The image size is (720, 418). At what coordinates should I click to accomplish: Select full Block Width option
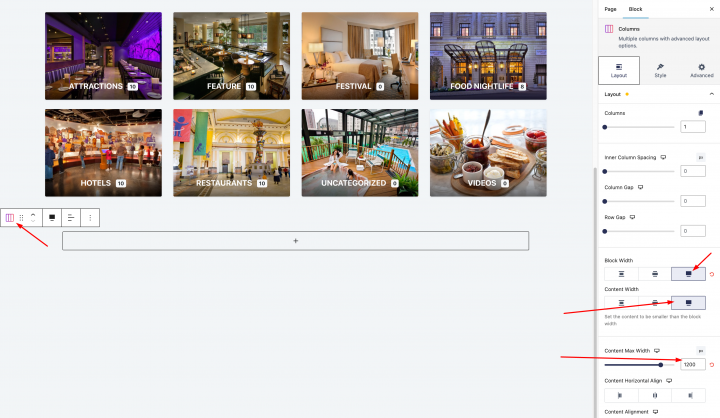tap(688, 274)
